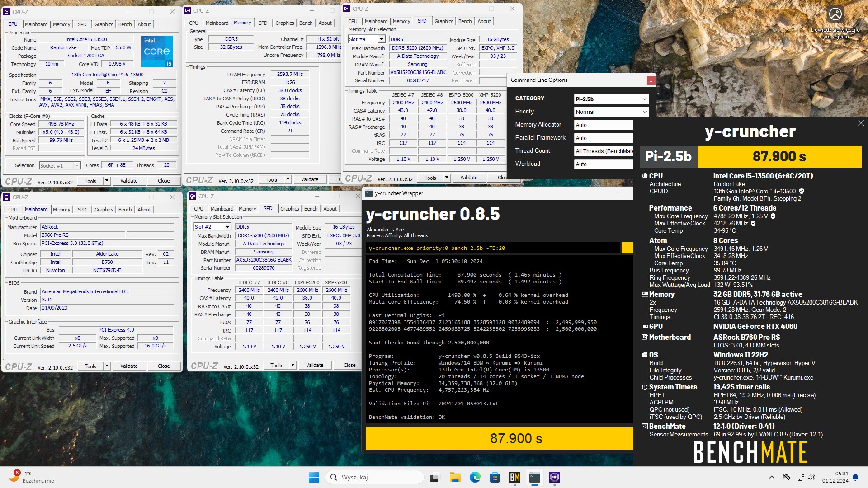This screenshot has height=488, width=868.
Task: Click the yellow 87.900 s result bar in Wrapper
Action: point(500,438)
